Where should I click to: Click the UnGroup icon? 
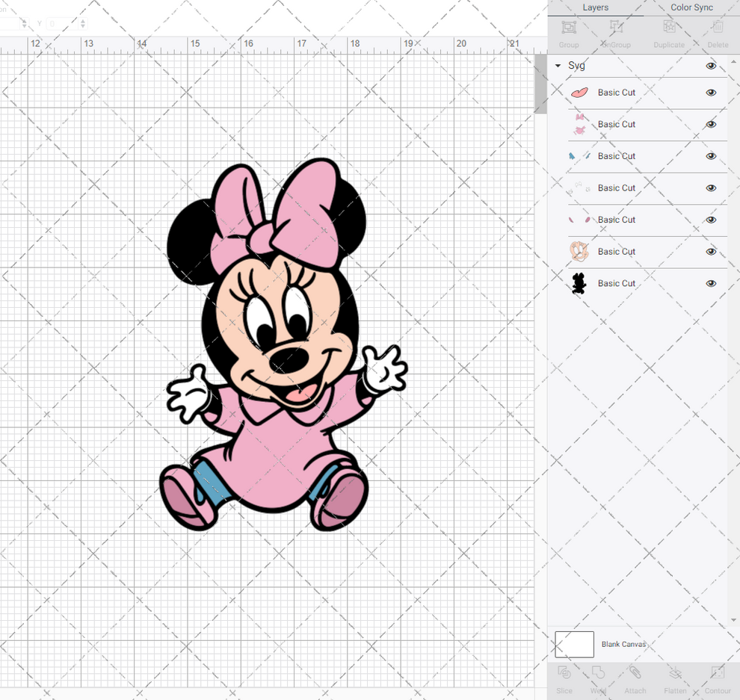[617, 27]
